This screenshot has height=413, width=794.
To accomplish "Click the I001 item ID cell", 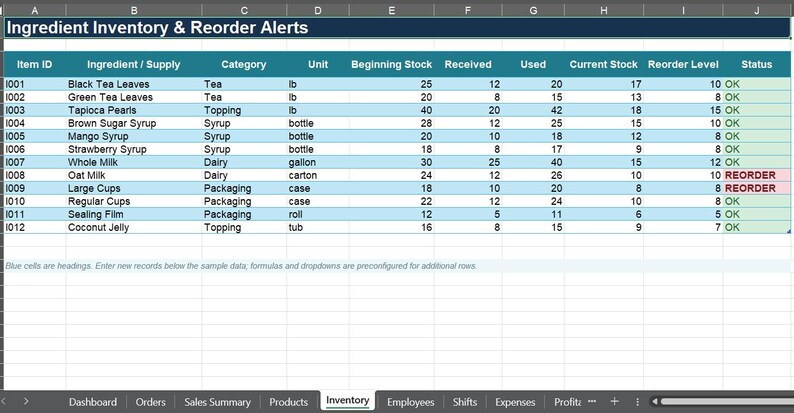I will (34, 84).
